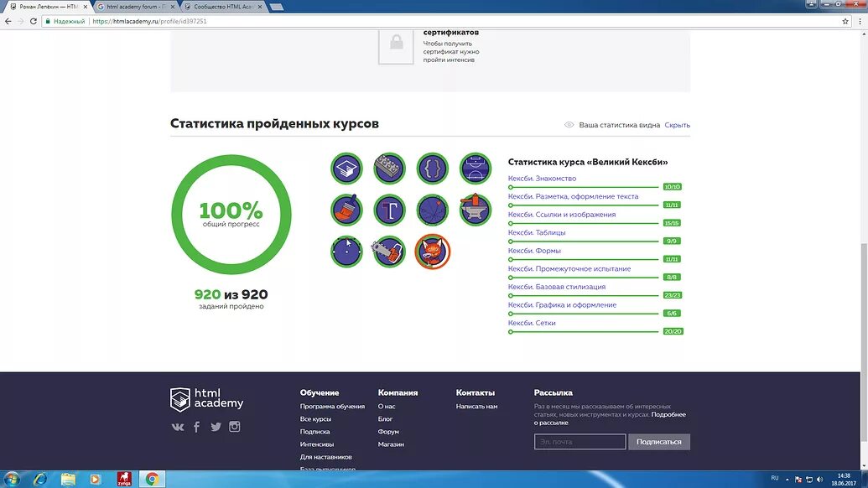
Task: Open the Instagram link in footer
Action: pos(235,427)
